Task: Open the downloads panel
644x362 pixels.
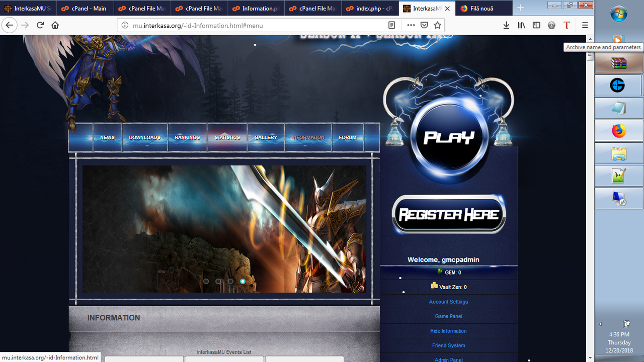Action: pos(506,25)
